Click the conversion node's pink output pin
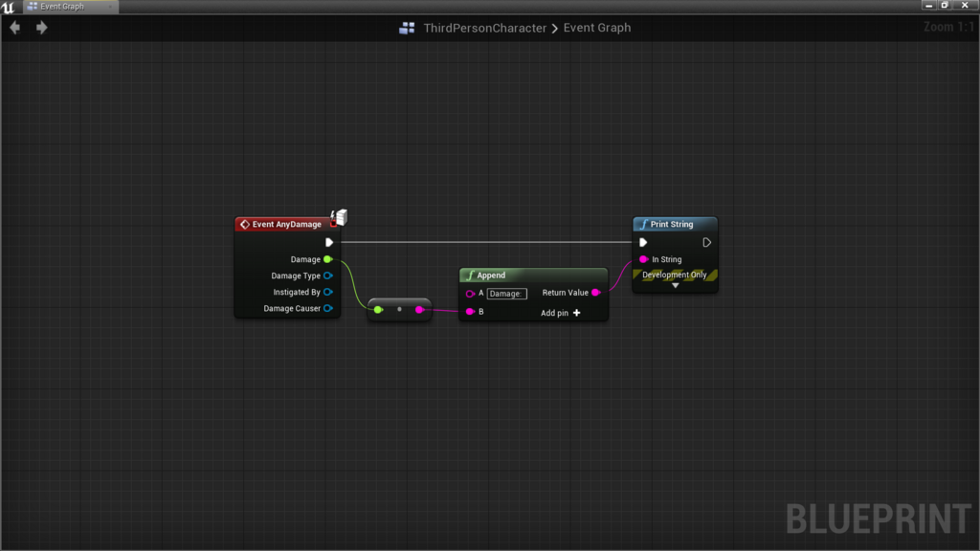 coord(419,309)
